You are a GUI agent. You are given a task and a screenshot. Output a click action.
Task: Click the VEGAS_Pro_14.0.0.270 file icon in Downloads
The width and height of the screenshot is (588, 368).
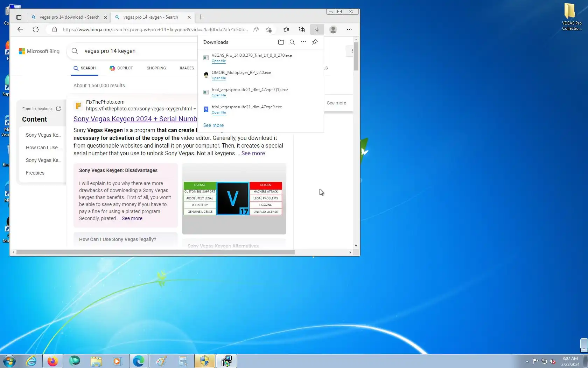point(206,57)
